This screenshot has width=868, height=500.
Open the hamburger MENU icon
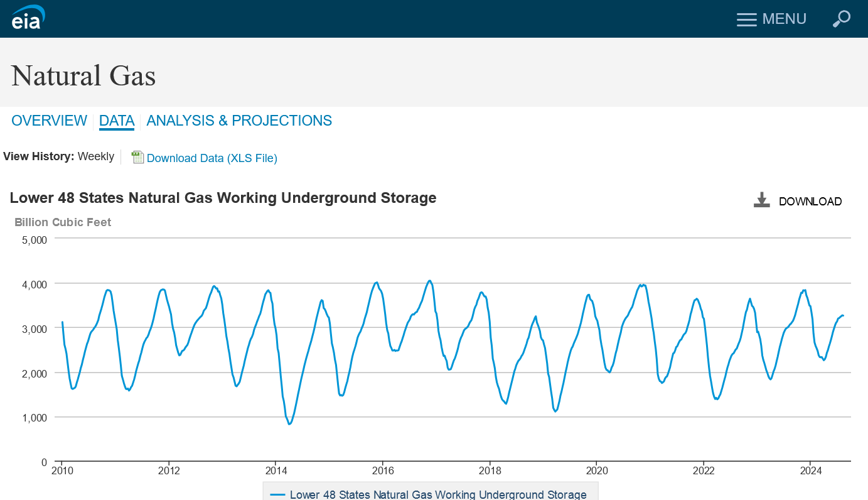click(746, 19)
